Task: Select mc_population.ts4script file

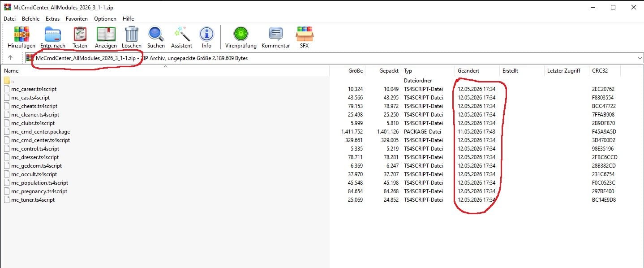Action: coord(40,183)
